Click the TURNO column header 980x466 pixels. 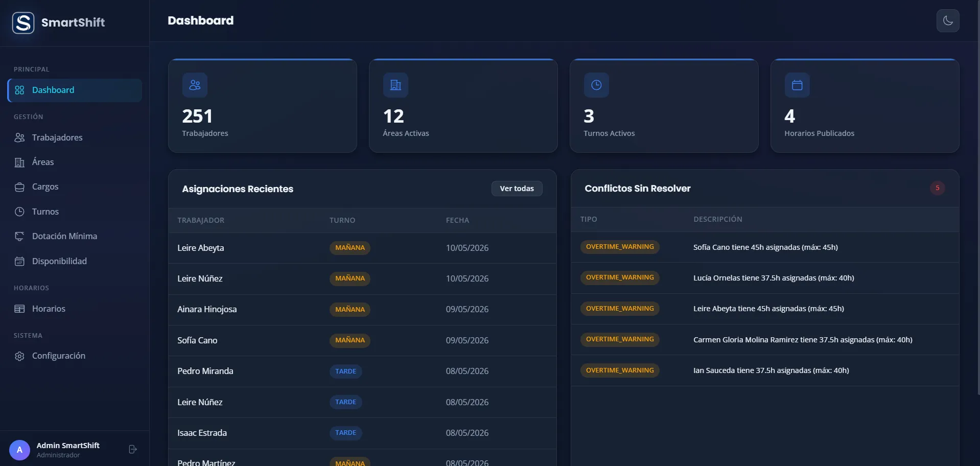[342, 220]
